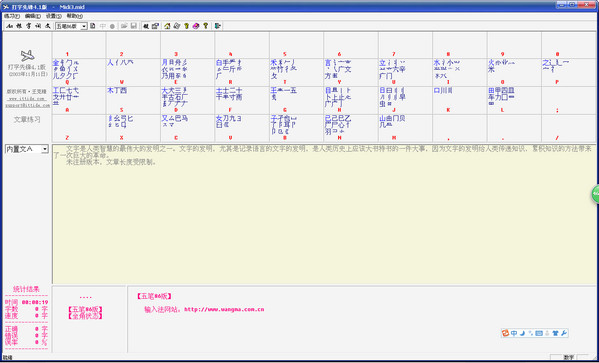
Task: Toggle the moon half-width mode on IME bar
Action: tap(523, 333)
